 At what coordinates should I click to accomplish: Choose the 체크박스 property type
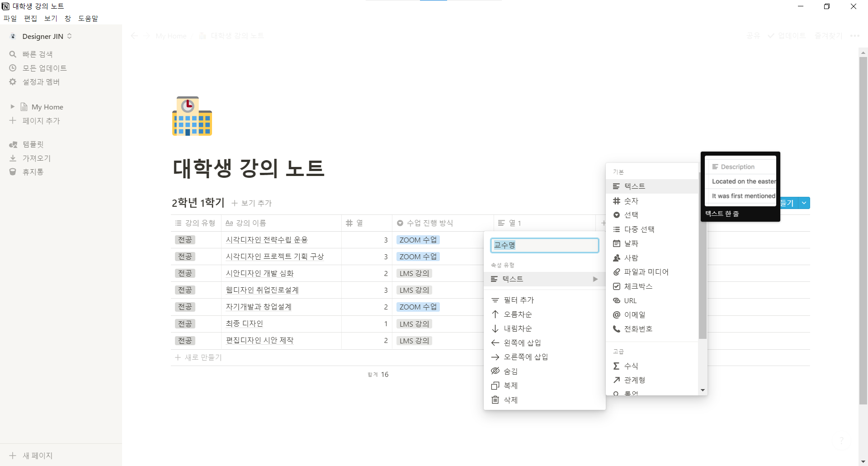point(652,286)
